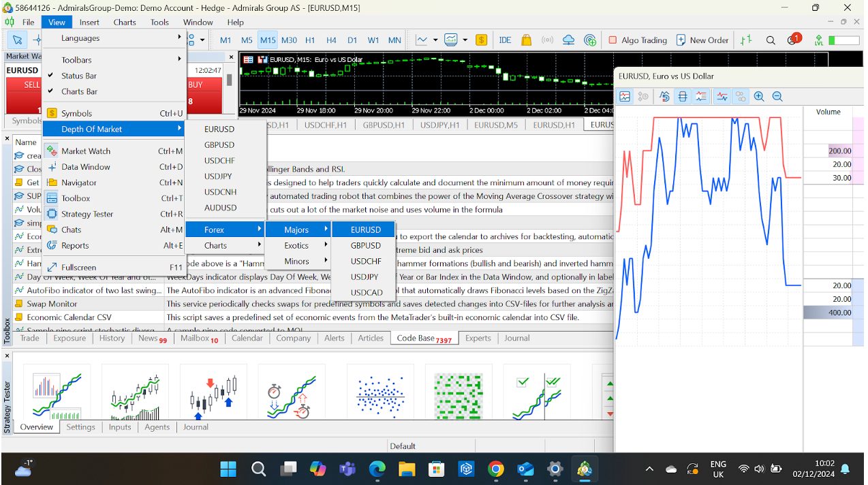868x485 pixels.
Task: Expand the Languages submenu
Action: click(114, 38)
